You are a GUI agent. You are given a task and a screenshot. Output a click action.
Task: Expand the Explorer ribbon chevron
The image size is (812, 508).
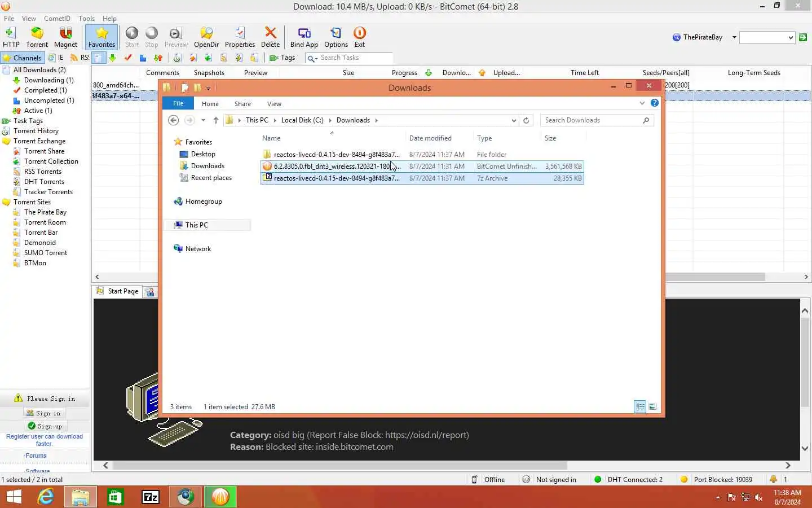pos(642,103)
